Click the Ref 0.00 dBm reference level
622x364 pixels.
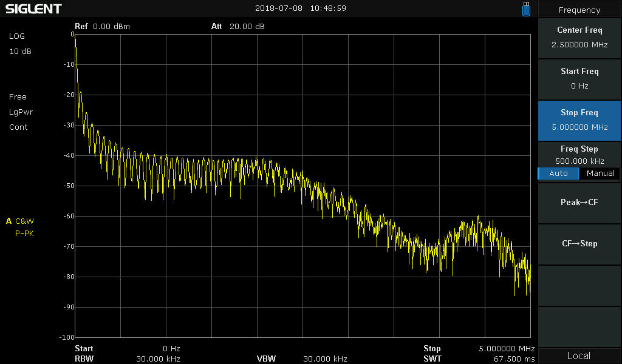pyautogui.click(x=102, y=27)
